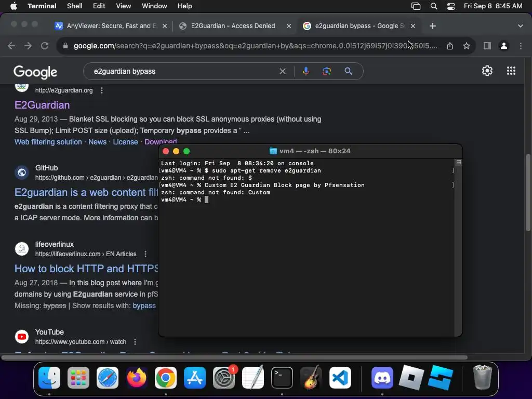Clear the search query with X
This screenshot has width=532, height=399.
click(282, 71)
